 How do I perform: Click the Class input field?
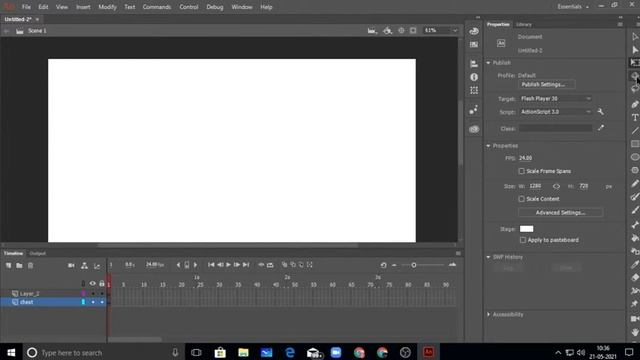556,129
